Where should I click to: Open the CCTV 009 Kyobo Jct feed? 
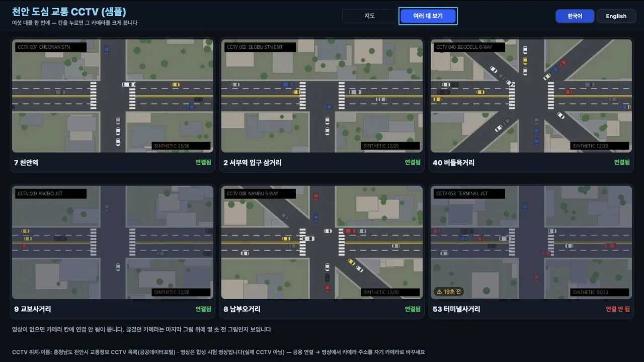click(x=113, y=242)
